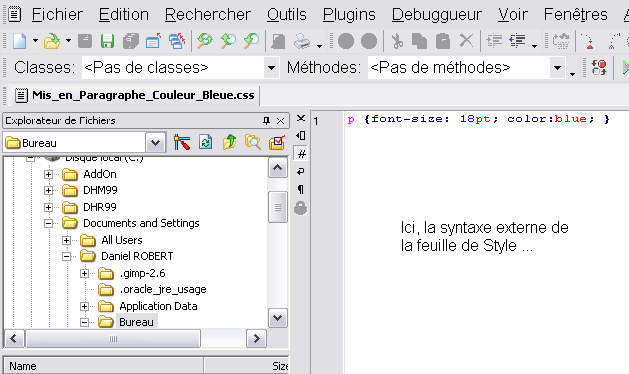Open the Méthodes dropdown list
Image resolution: width=629 pixels, height=374 pixels.
click(x=557, y=67)
